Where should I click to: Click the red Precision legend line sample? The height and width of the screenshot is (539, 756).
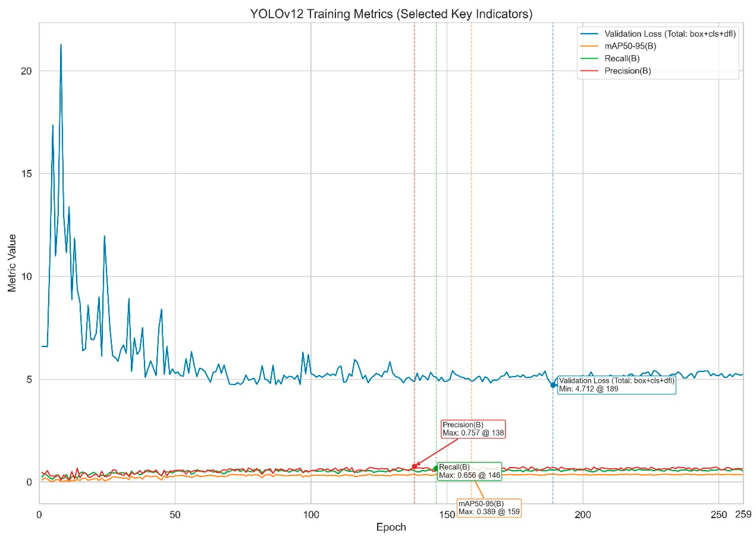(x=589, y=71)
